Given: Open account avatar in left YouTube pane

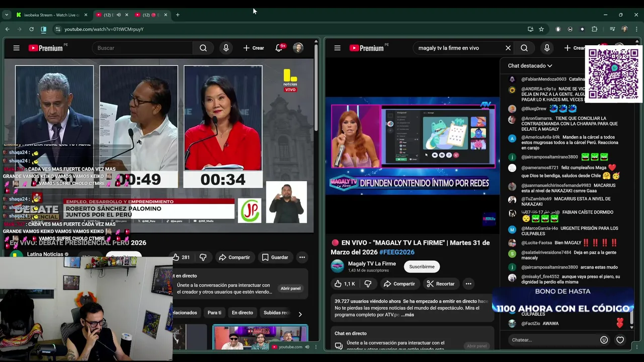Looking at the screenshot, I should pyautogui.click(x=298, y=48).
